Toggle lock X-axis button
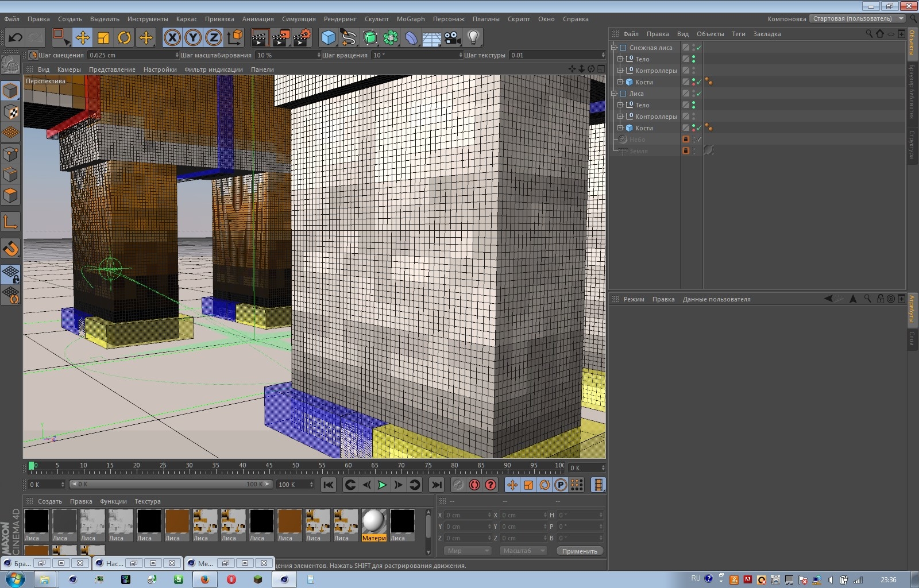919x588 pixels. click(x=172, y=37)
